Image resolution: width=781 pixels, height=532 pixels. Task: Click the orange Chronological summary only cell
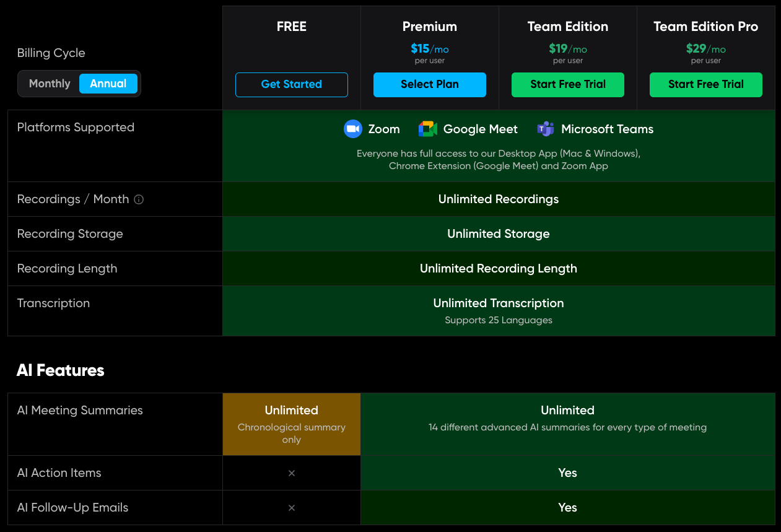click(292, 424)
